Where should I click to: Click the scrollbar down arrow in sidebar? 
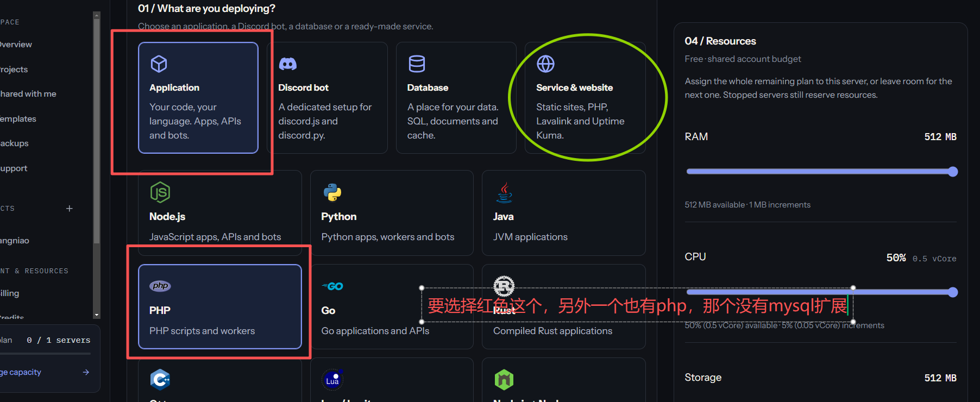pyautogui.click(x=97, y=315)
